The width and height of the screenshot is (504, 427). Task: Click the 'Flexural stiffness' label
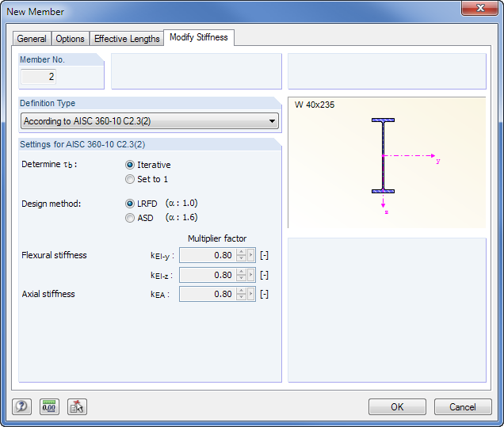(54, 255)
